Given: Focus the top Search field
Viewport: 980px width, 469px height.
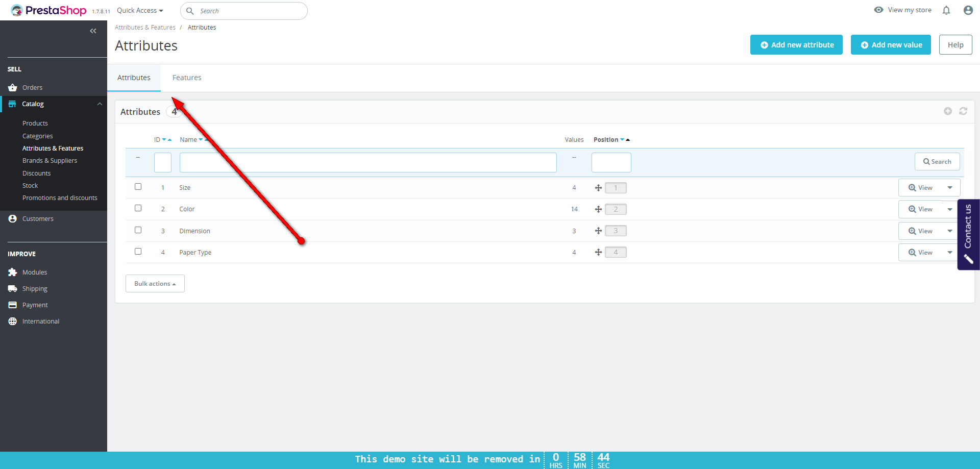Looking at the screenshot, I should point(244,11).
